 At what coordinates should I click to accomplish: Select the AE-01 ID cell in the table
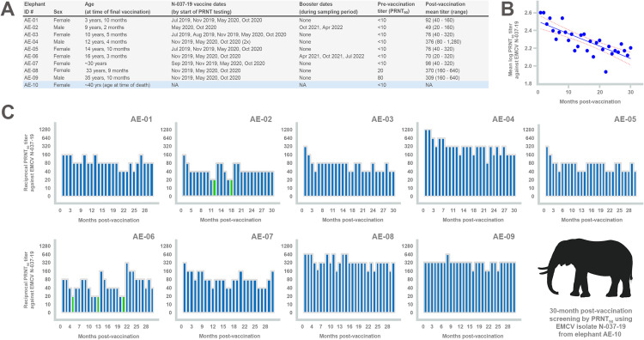tap(31, 20)
